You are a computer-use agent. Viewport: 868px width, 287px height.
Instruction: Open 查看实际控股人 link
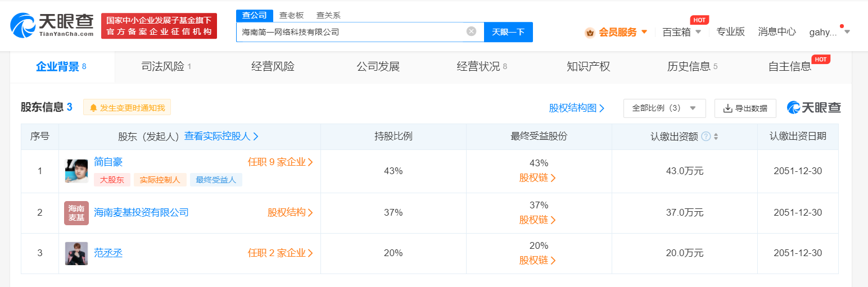[x=221, y=136]
